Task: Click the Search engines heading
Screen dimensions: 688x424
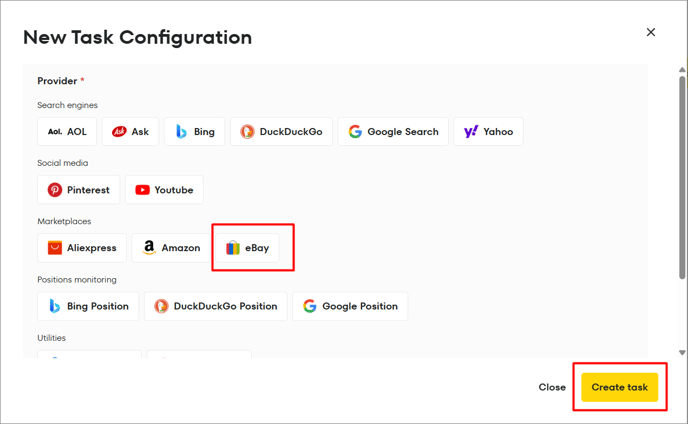Action: pyautogui.click(x=67, y=105)
